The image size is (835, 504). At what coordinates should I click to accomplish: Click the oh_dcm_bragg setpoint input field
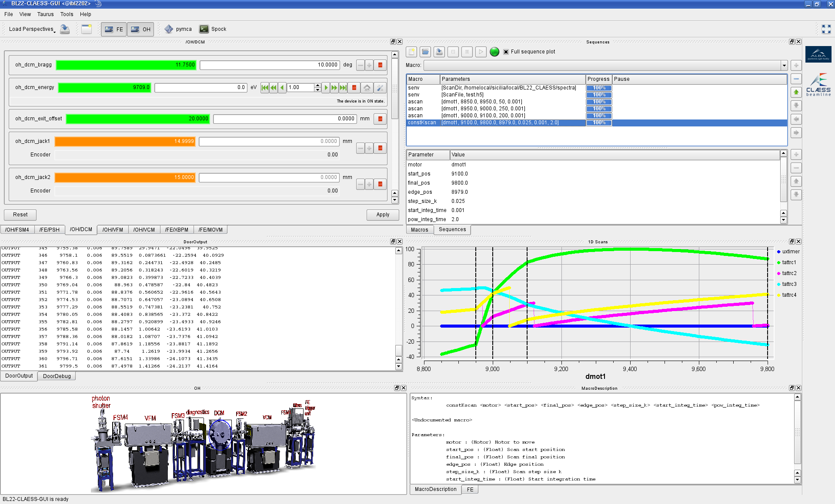pyautogui.click(x=270, y=65)
